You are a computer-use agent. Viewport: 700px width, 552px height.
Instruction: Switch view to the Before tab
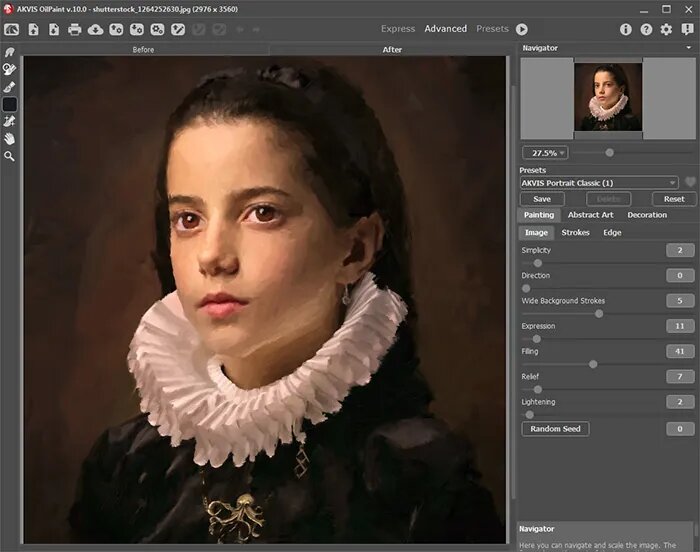coord(145,48)
